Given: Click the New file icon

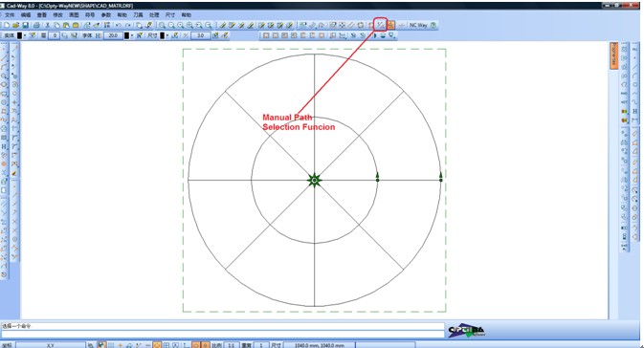Looking at the screenshot, I should 7,25.
